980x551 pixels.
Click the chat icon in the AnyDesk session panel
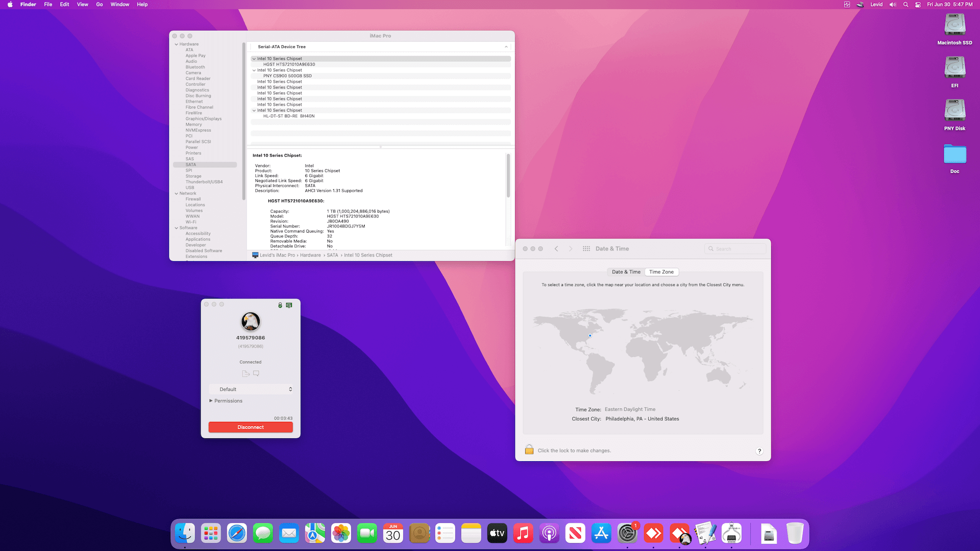[256, 373]
